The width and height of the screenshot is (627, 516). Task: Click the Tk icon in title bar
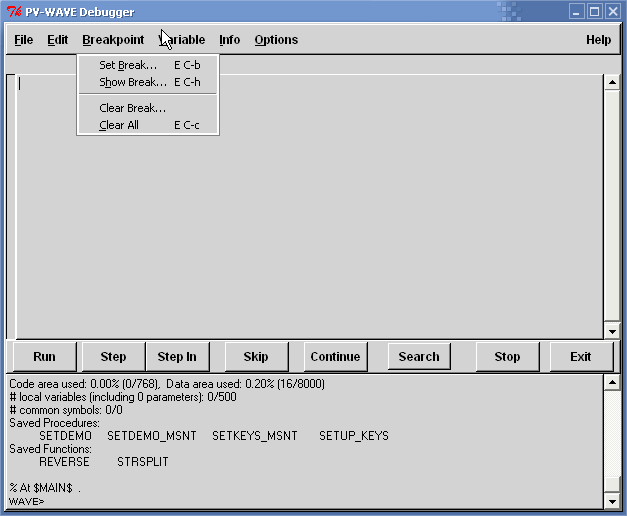(x=14, y=12)
